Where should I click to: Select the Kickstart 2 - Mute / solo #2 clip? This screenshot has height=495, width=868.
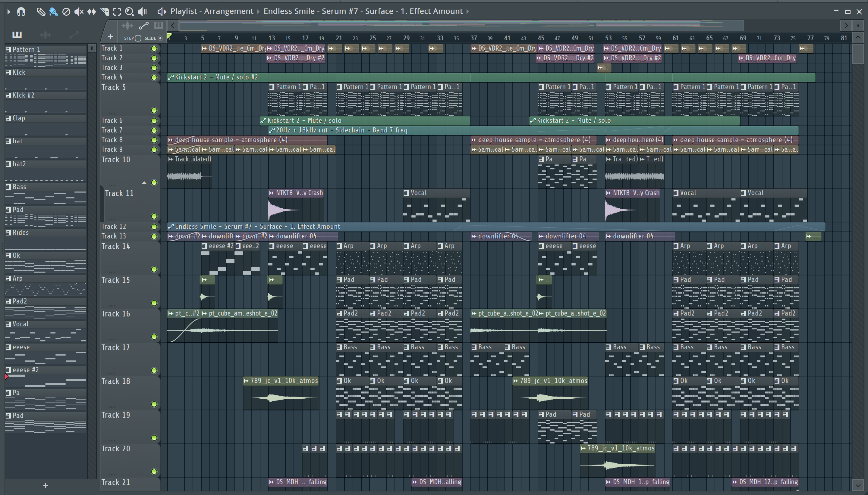tap(491, 77)
